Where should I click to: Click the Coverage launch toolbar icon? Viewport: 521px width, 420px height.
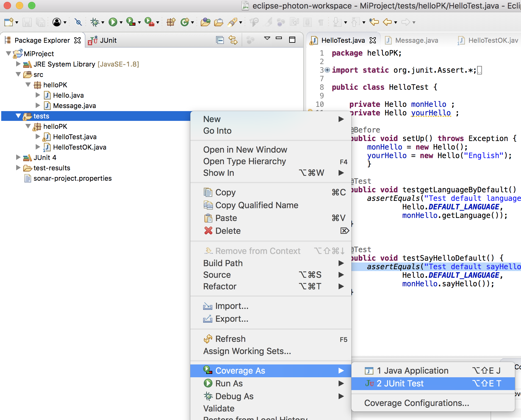pyautogui.click(x=131, y=22)
